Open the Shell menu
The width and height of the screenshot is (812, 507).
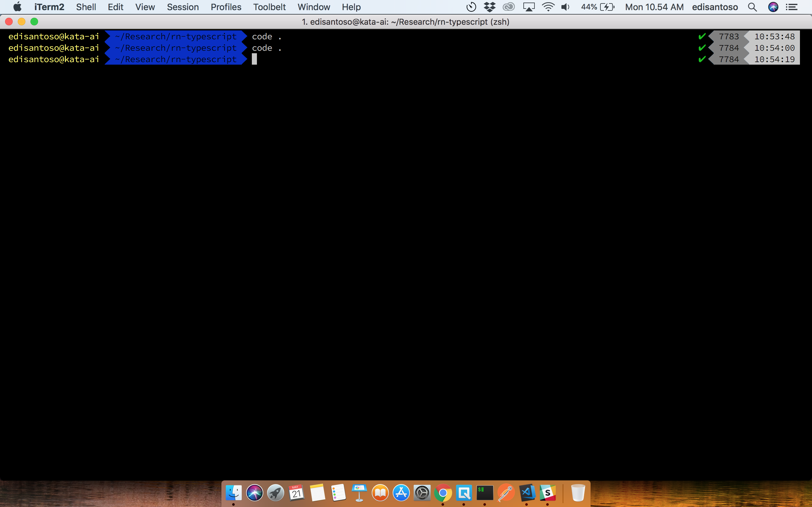coord(86,7)
